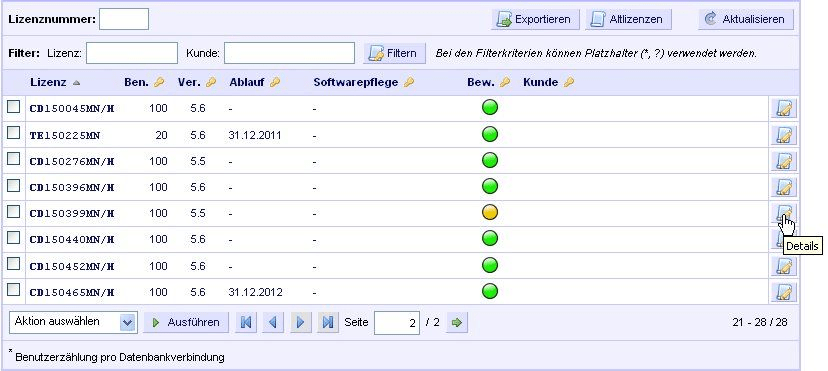The height and width of the screenshot is (371, 828).
Task: Click the Seite page number field
Action: 397,322
